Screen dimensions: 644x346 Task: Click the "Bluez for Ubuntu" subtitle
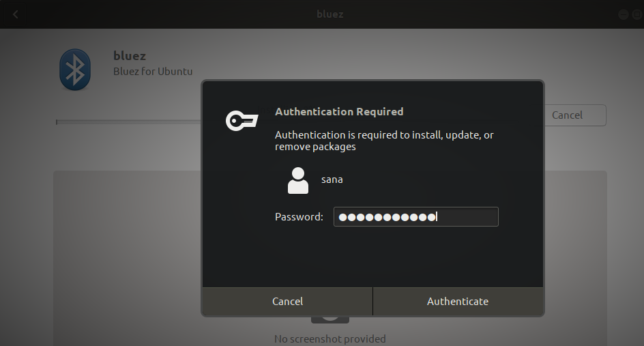click(x=153, y=72)
